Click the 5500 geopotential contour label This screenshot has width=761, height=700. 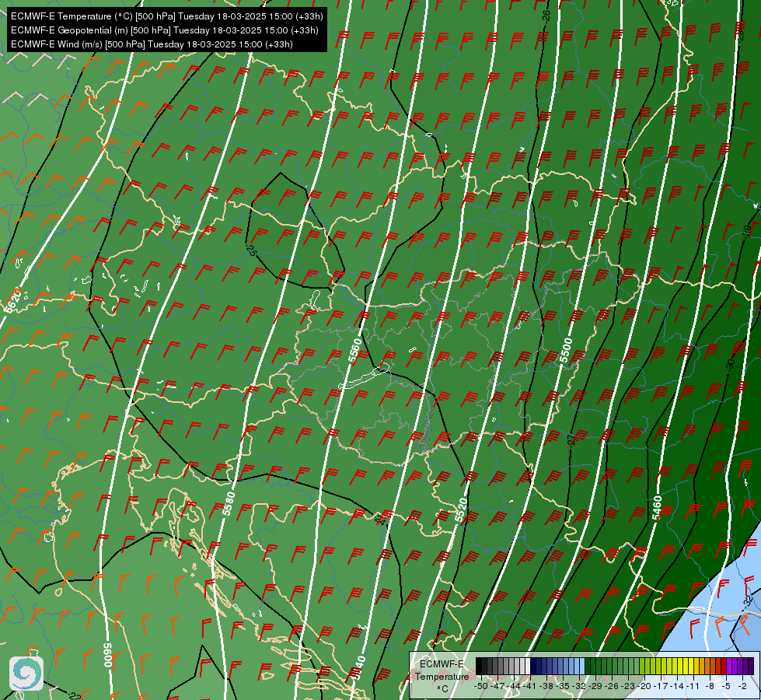[566, 351]
